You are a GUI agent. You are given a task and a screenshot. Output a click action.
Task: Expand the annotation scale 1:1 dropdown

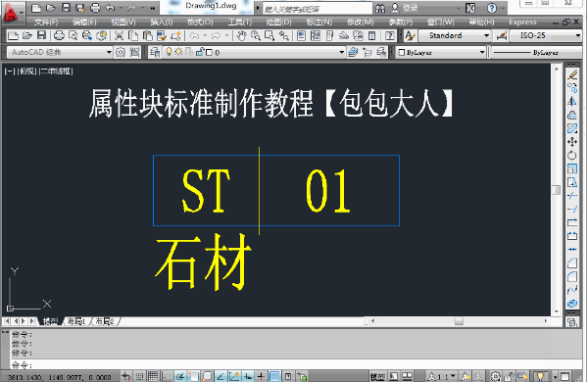click(x=454, y=376)
